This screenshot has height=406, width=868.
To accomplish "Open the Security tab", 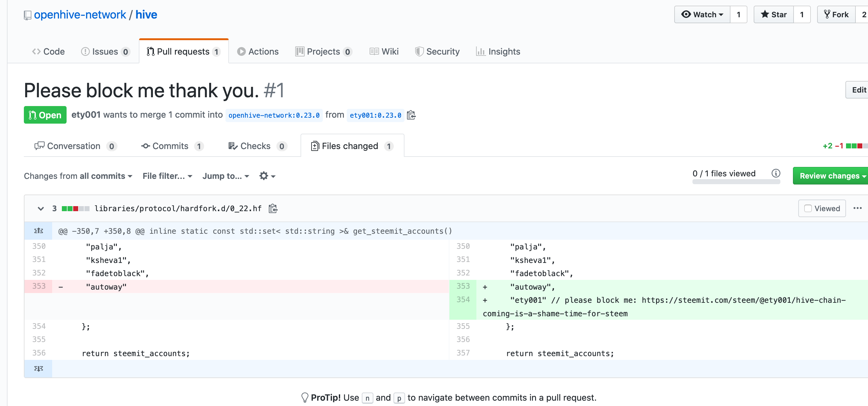I will (x=437, y=51).
